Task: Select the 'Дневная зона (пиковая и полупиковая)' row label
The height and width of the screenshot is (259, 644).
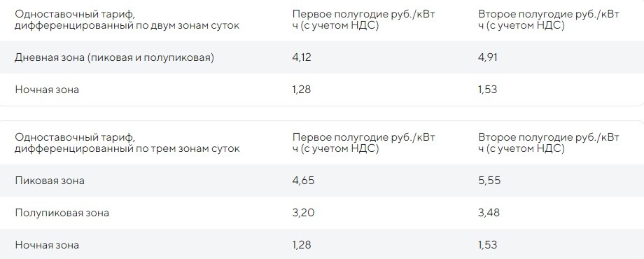Action: (115, 57)
